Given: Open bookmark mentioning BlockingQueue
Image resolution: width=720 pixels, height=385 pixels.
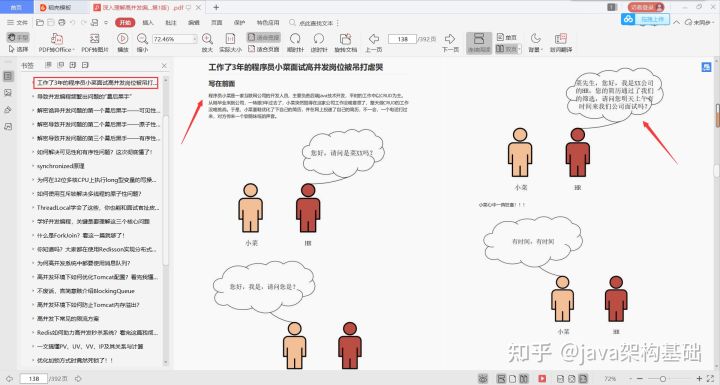Looking at the screenshot, I should [x=86, y=291].
